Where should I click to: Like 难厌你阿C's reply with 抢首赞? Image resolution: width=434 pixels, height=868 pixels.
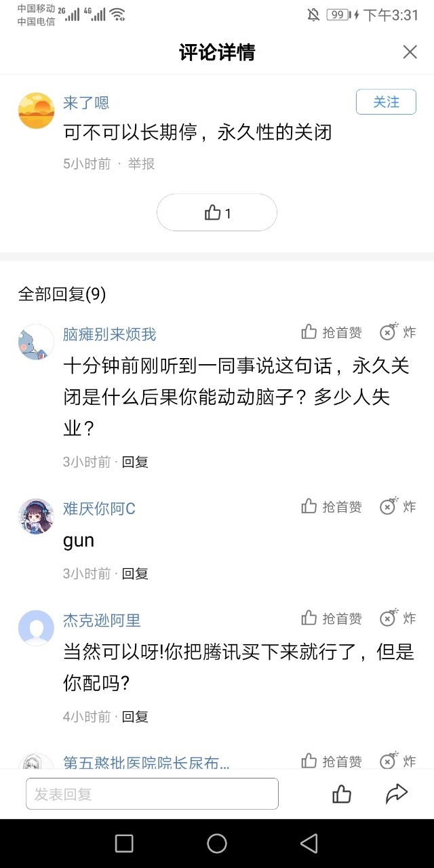point(310,507)
